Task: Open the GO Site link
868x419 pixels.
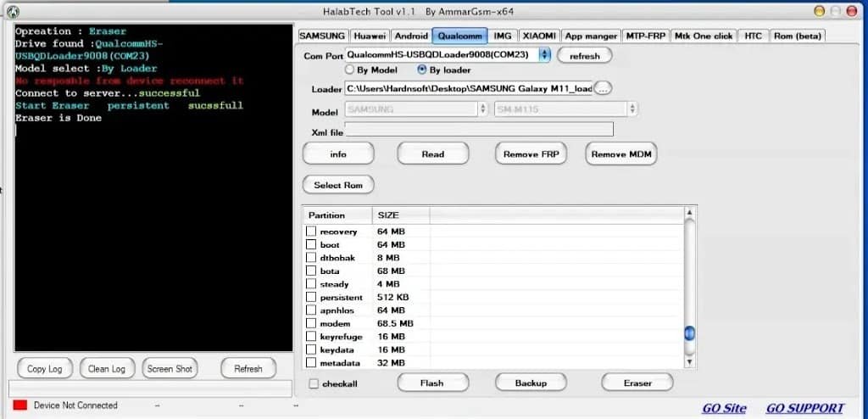Action: pyautogui.click(x=724, y=409)
